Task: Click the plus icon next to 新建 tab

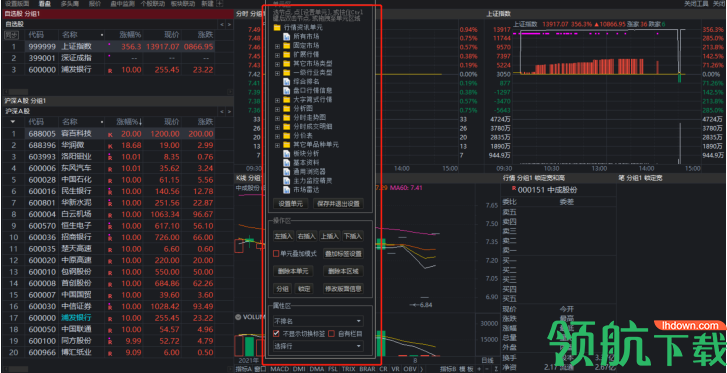Action: click(x=219, y=3)
